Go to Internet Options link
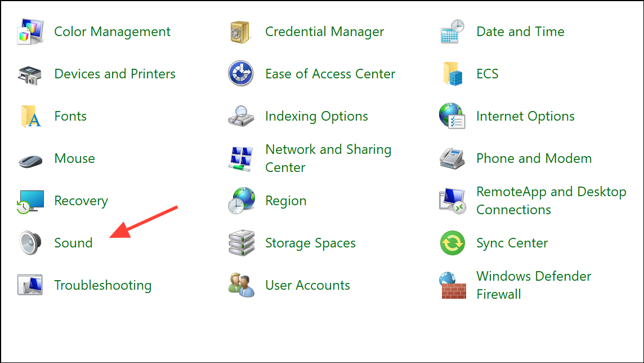The width and height of the screenshot is (644, 363). (525, 116)
